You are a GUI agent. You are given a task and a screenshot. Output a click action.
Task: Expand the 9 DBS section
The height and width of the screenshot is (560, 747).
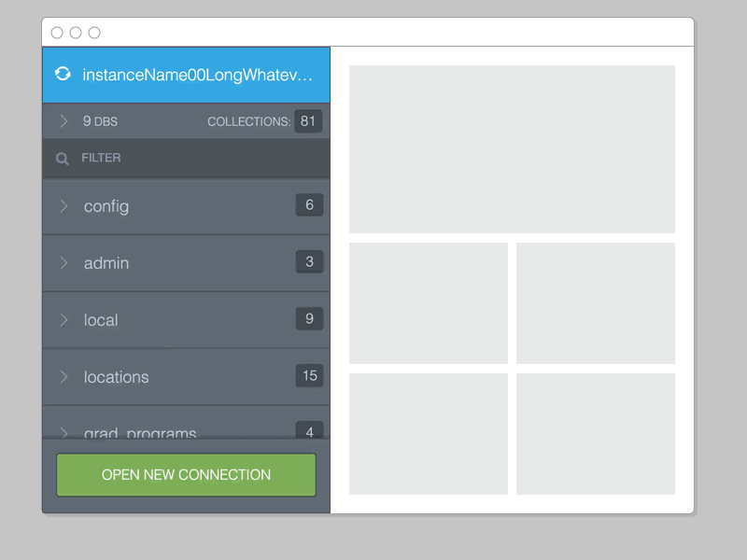pyautogui.click(x=63, y=120)
